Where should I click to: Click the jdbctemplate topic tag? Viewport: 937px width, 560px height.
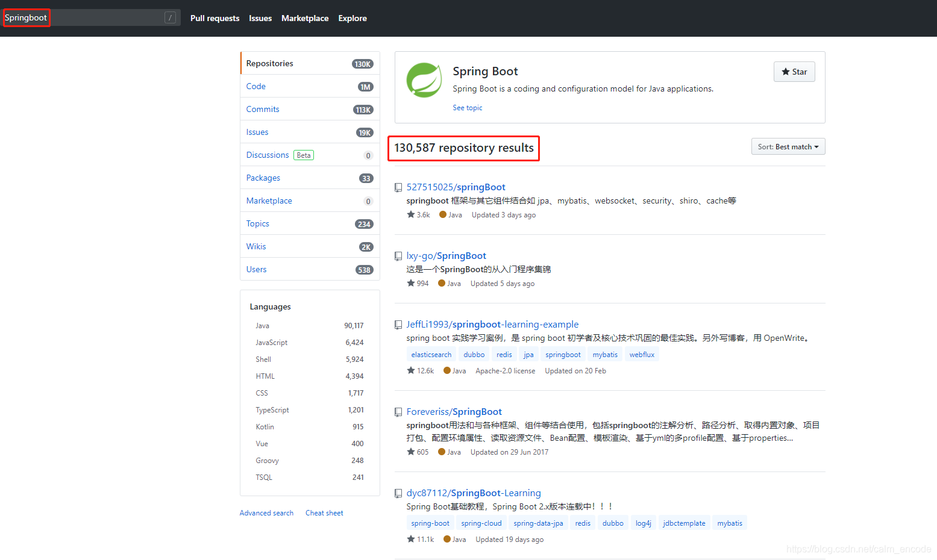click(684, 523)
